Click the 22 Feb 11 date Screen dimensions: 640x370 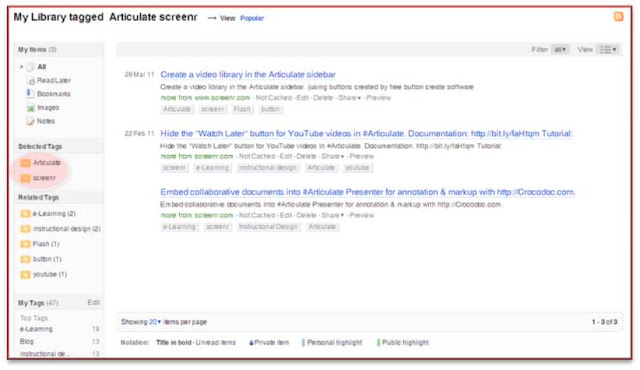coord(140,133)
